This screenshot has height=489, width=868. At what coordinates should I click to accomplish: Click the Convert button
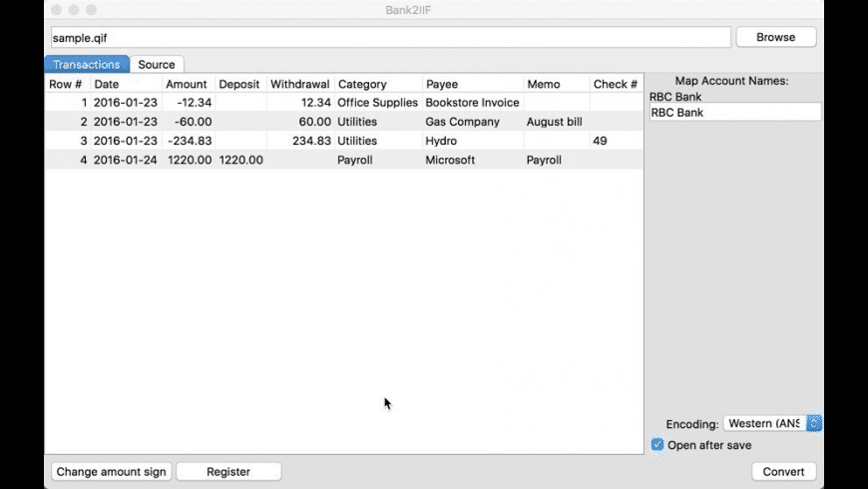point(783,472)
